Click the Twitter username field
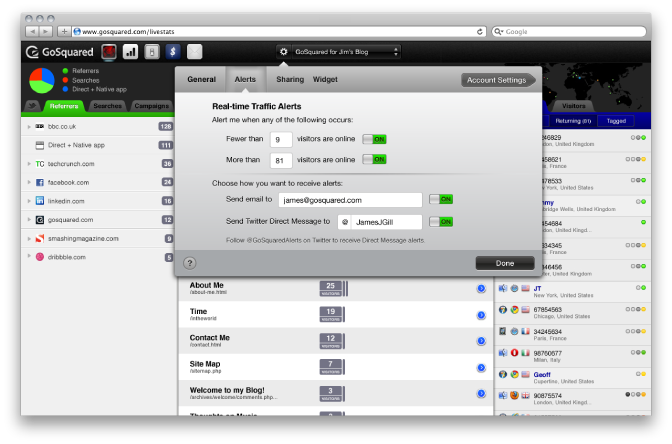 pyautogui.click(x=386, y=222)
